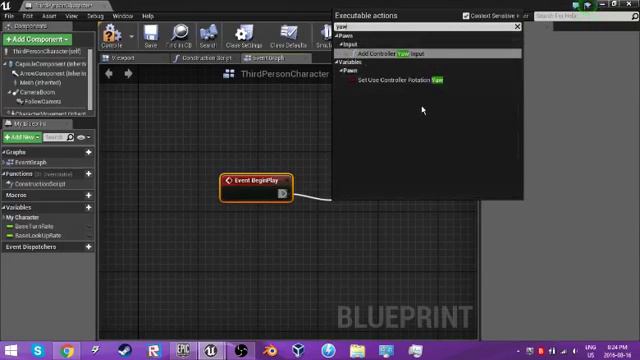Viewport: 640px width, 360px height.
Task: Open the Debug menu
Action: [x=95, y=16]
